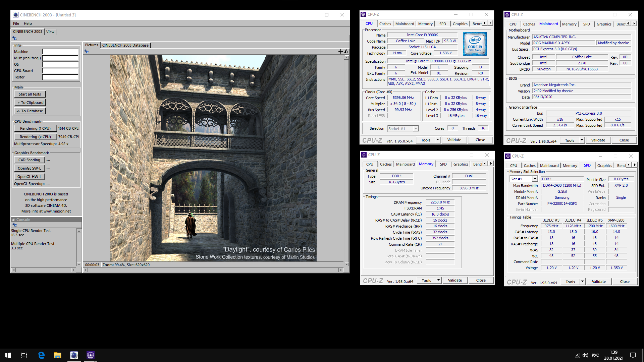
Task: Open Windows Start menu
Action: click(8, 355)
